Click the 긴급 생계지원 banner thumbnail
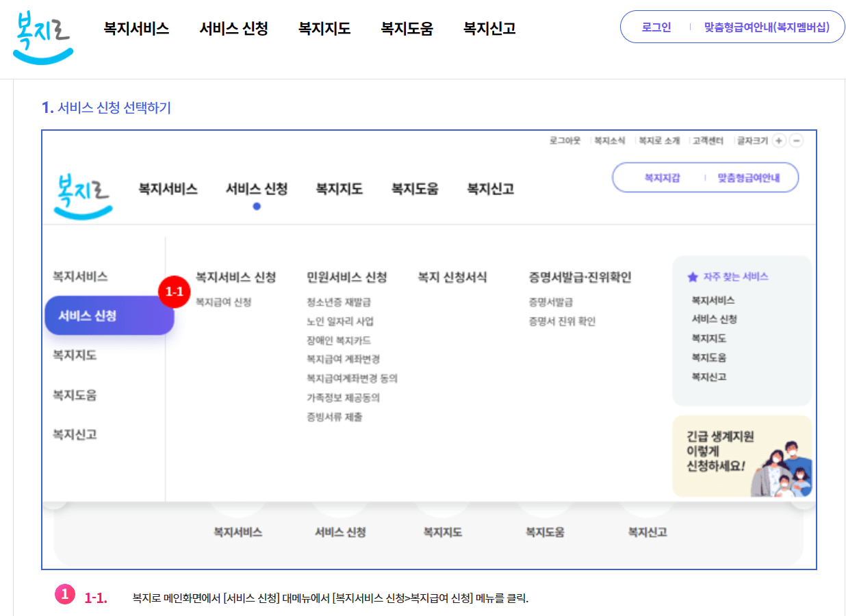Image resolution: width=846 pixels, height=616 pixels. (x=742, y=456)
